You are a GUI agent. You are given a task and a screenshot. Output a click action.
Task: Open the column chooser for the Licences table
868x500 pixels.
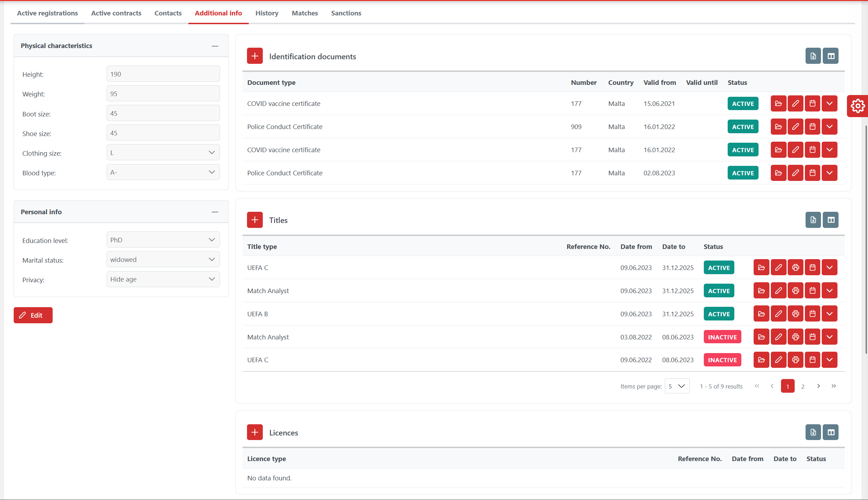831,432
